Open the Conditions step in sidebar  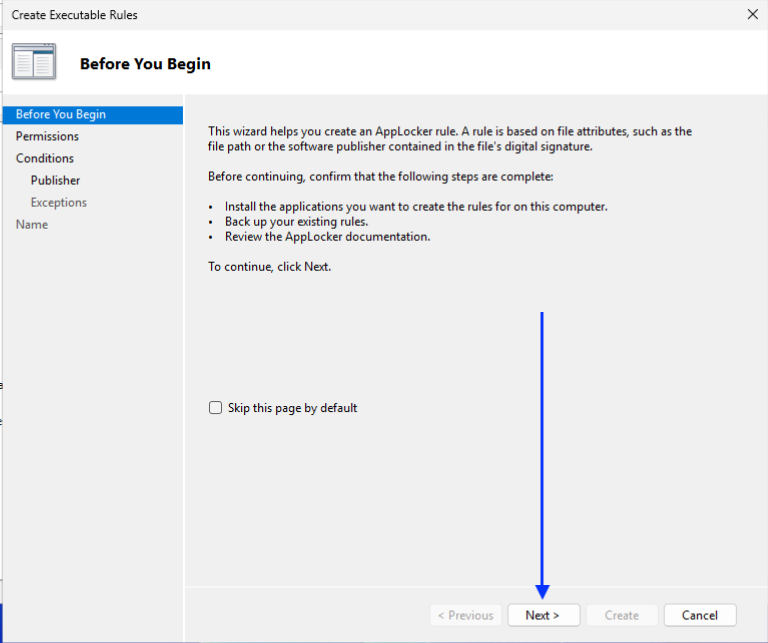45,158
